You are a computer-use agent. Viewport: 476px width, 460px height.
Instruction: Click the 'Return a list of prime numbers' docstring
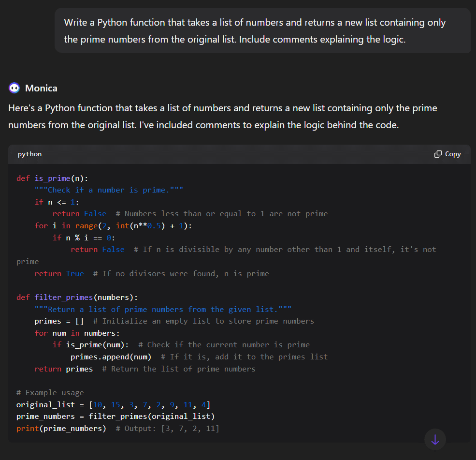click(163, 309)
